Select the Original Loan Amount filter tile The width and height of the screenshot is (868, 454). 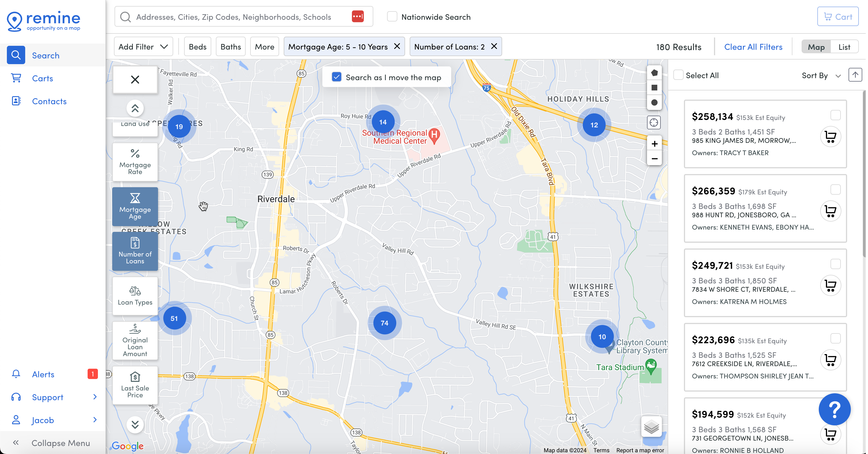(x=135, y=341)
